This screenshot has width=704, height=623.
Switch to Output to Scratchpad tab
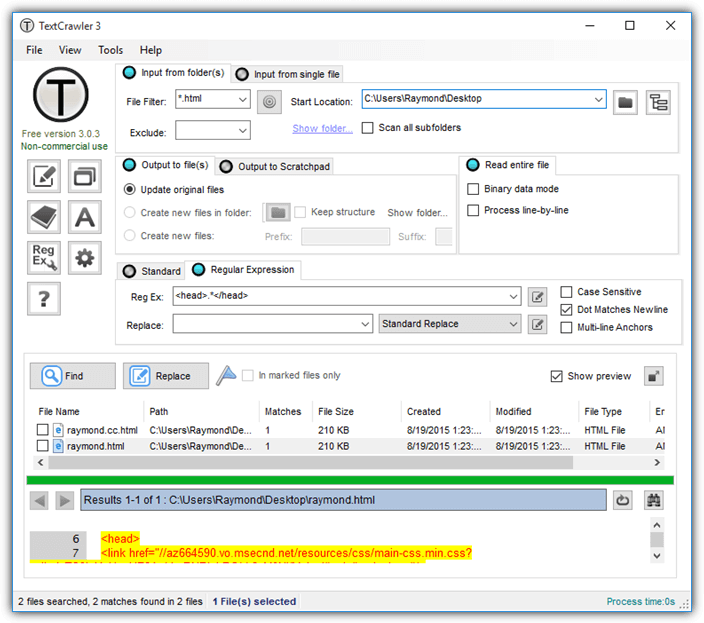coord(274,167)
